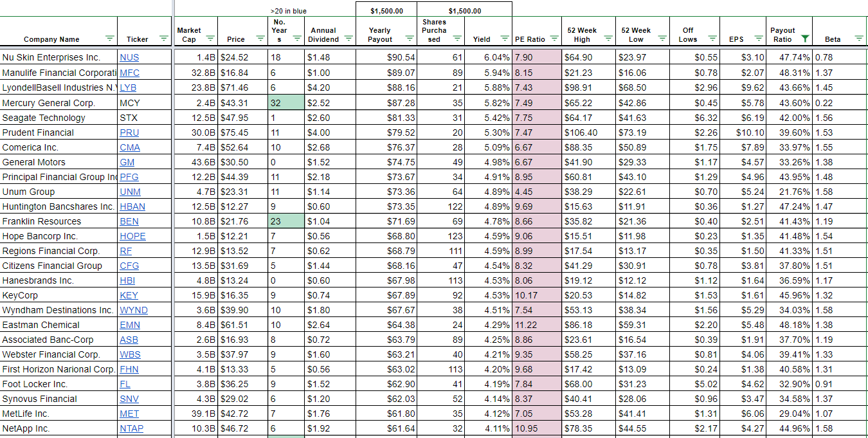Click the NTAP ticker link
Screen dimensions: 868x438
tap(131, 428)
